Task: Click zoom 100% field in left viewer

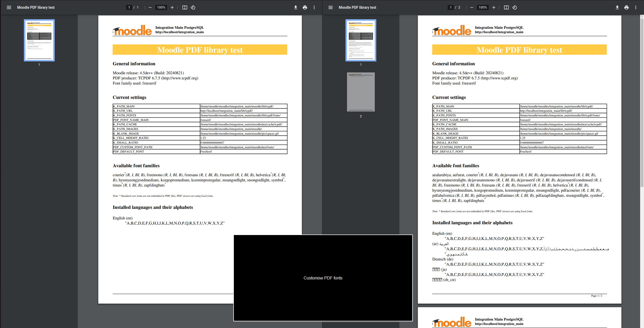Action: coord(161,7)
